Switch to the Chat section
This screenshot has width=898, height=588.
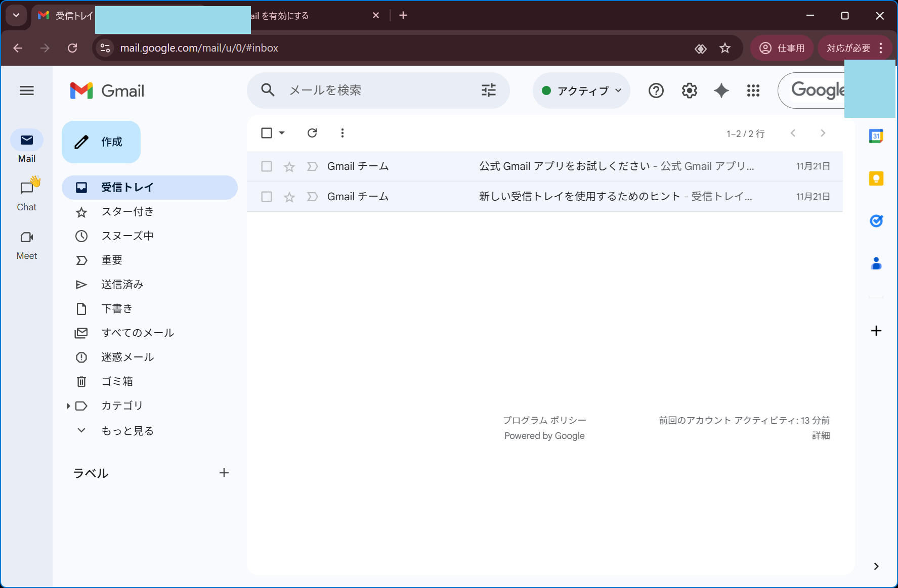point(27,195)
